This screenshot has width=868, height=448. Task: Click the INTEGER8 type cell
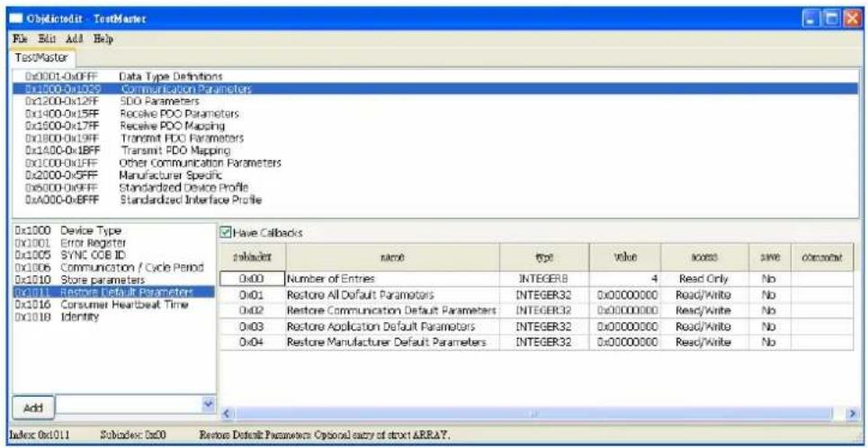click(544, 279)
